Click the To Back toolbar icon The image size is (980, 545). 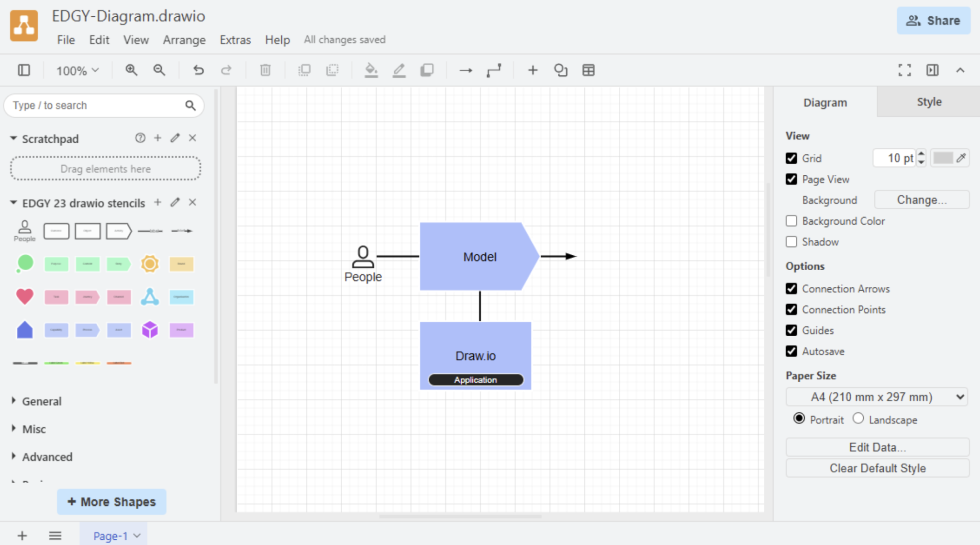tap(332, 70)
